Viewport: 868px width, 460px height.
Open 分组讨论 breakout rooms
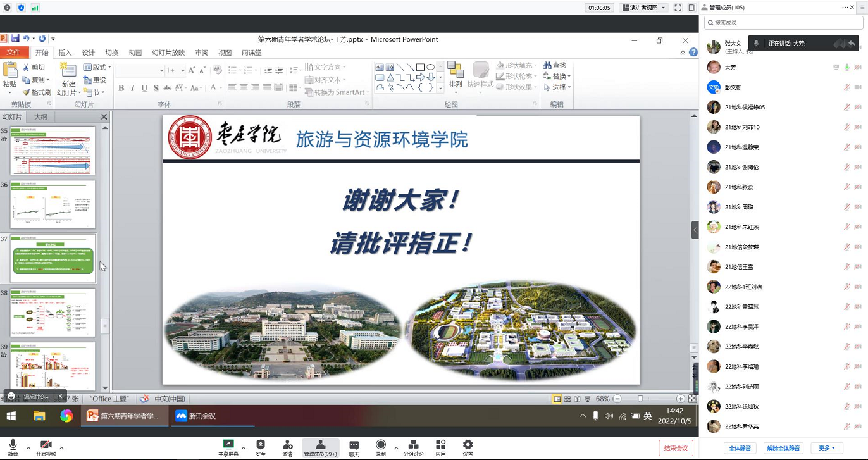pos(413,447)
